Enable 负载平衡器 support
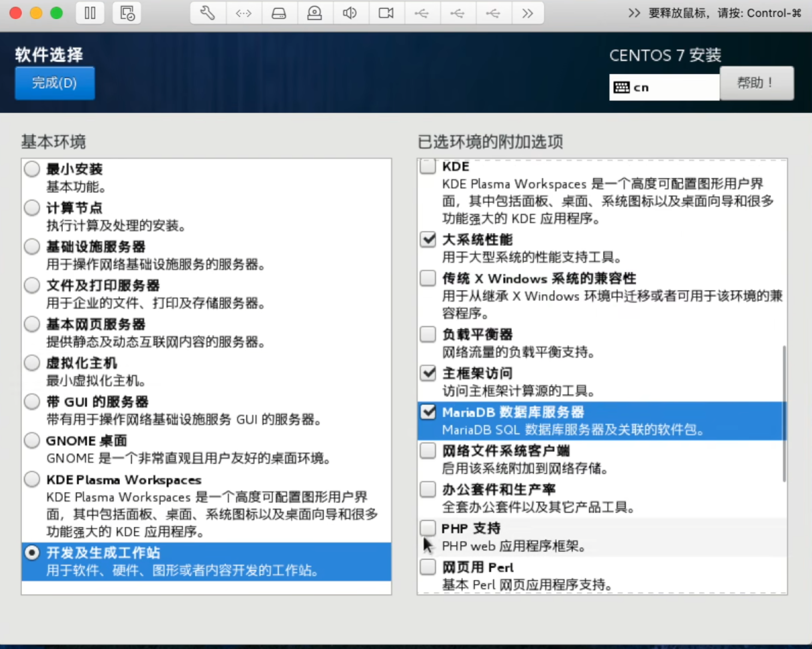This screenshot has height=649, width=812. (x=428, y=334)
